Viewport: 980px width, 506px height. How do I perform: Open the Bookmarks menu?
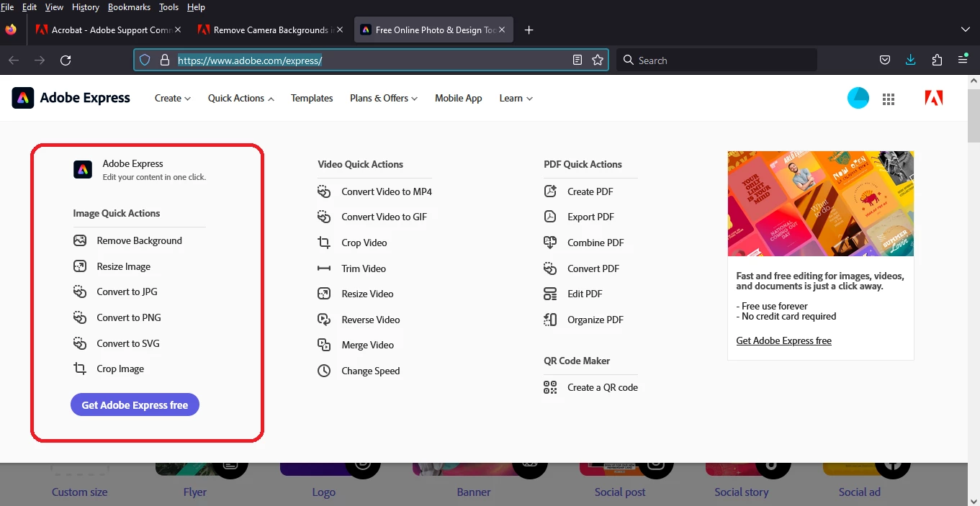(x=130, y=7)
